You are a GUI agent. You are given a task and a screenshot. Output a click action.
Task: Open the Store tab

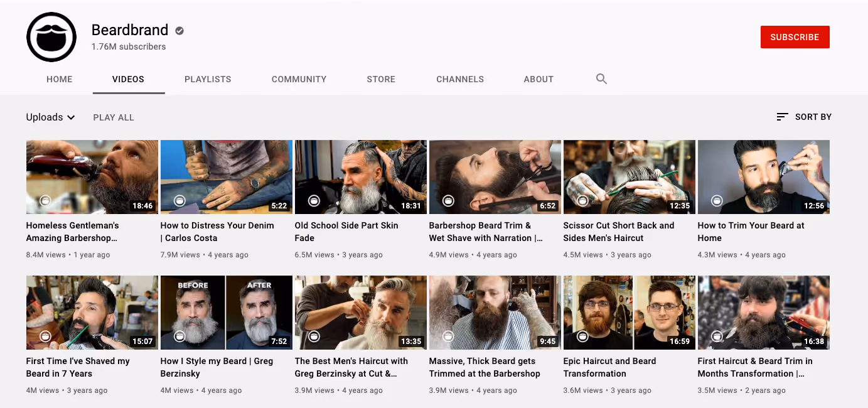pyautogui.click(x=381, y=79)
